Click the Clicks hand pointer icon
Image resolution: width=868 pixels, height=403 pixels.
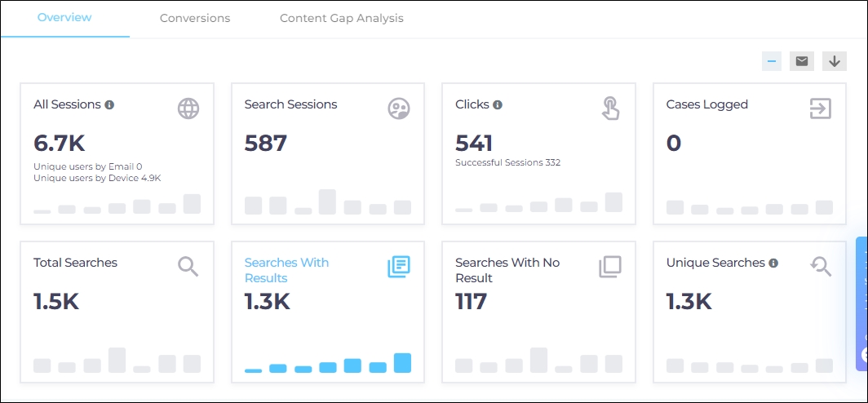[610, 108]
